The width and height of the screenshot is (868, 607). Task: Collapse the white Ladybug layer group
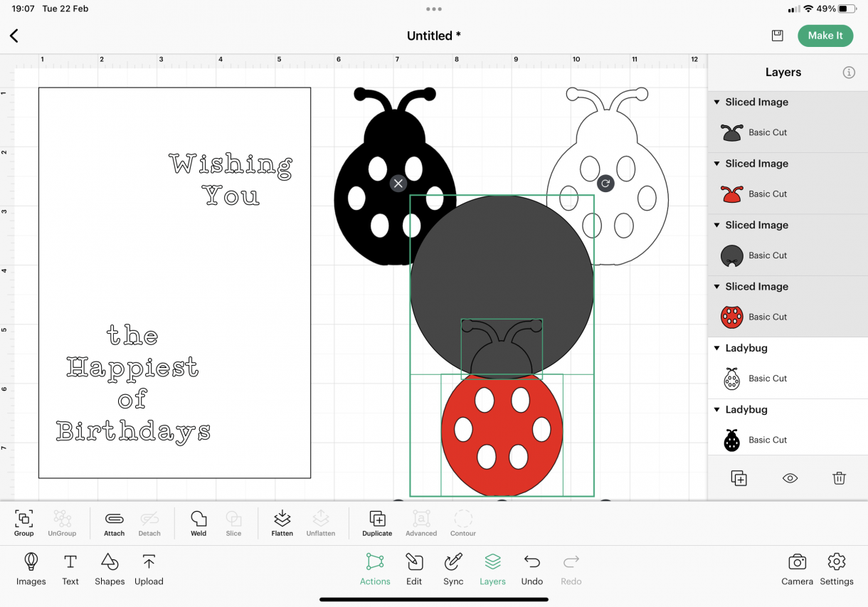(x=717, y=349)
